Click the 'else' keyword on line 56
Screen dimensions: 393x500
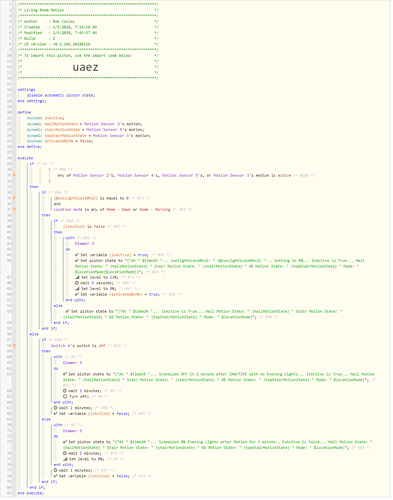34,334
